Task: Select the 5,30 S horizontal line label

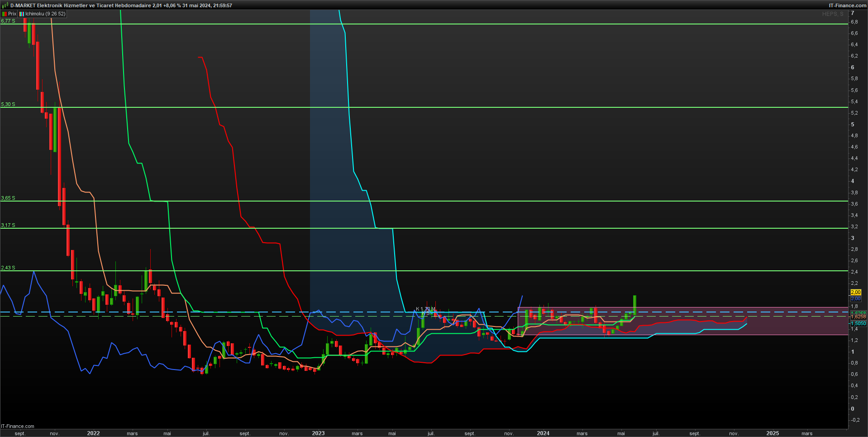Action: pyautogui.click(x=8, y=104)
